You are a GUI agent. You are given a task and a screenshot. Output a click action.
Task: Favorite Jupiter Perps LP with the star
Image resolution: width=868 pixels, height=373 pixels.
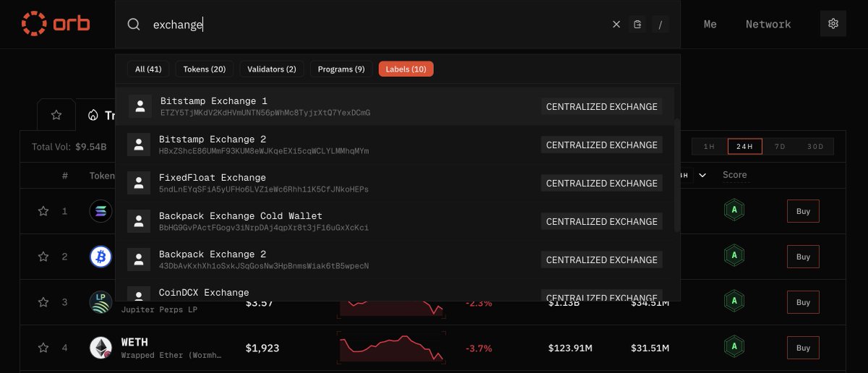coord(43,302)
